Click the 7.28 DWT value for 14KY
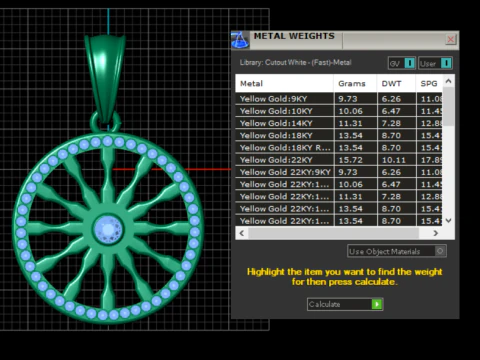The image size is (480, 360). [x=391, y=123]
